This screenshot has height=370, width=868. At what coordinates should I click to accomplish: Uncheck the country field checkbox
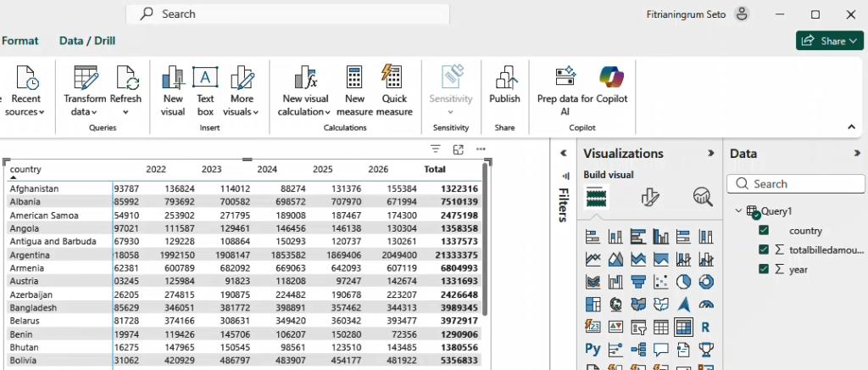tap(764, 231)
